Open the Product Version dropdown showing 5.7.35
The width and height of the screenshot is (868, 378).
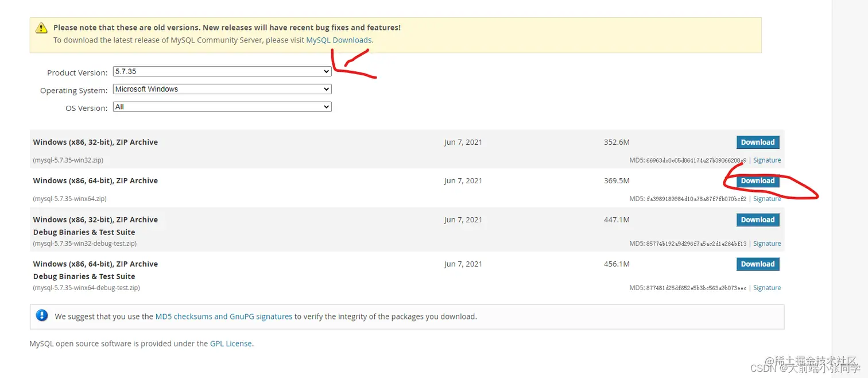click(222, 72)
